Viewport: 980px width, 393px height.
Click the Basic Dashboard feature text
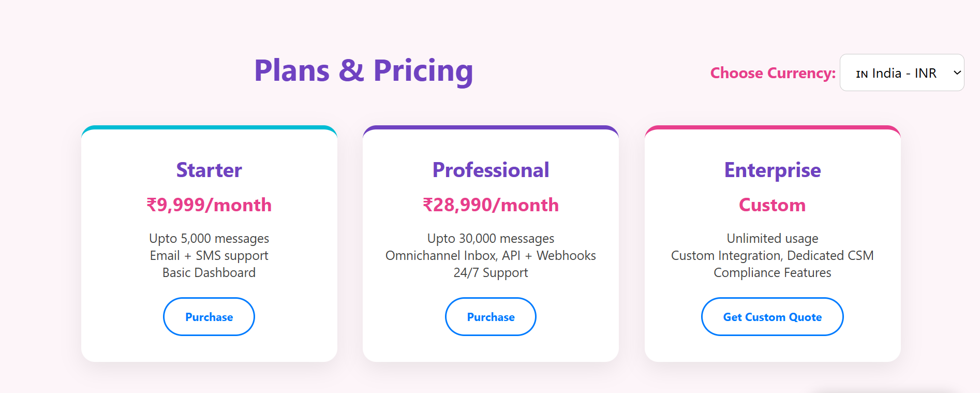[209, 273]
